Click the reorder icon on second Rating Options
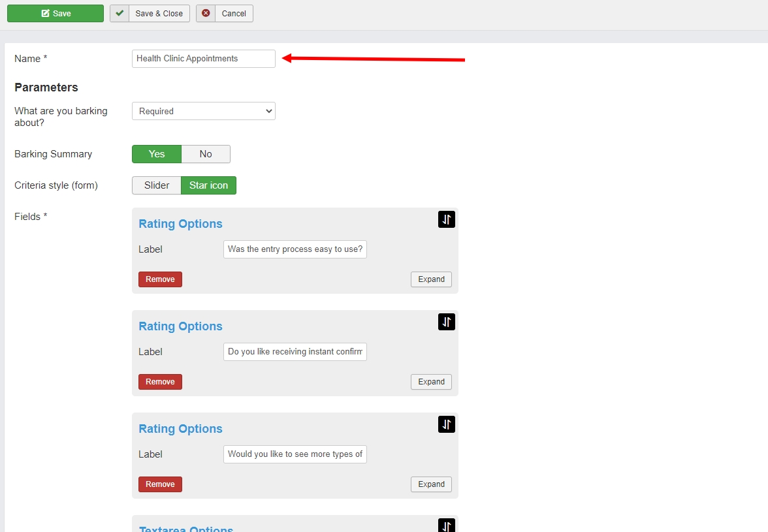 point(447,322)
